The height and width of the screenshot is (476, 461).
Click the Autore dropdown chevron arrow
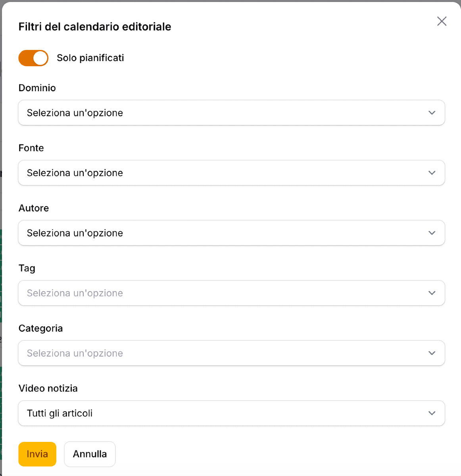click(x=432, y=233)
